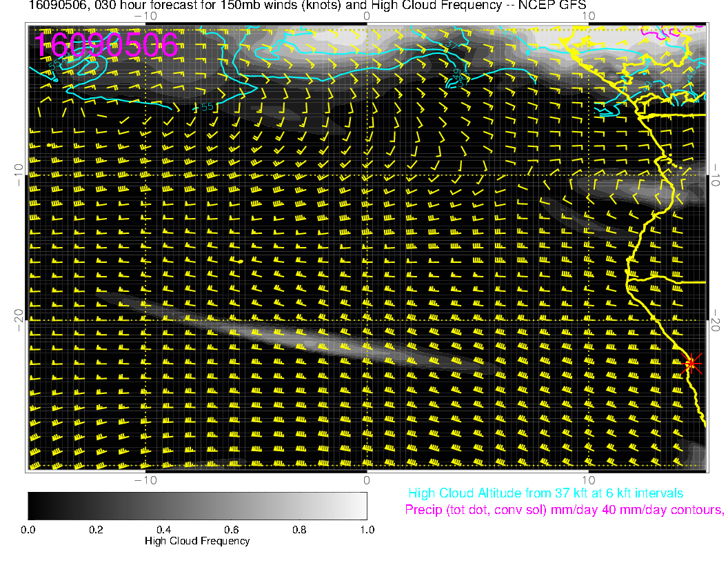Image resolution: width=728 pixels, height=563 pixels.
Task: Click the red star marker on the coastline
Action: click(691, 364)
